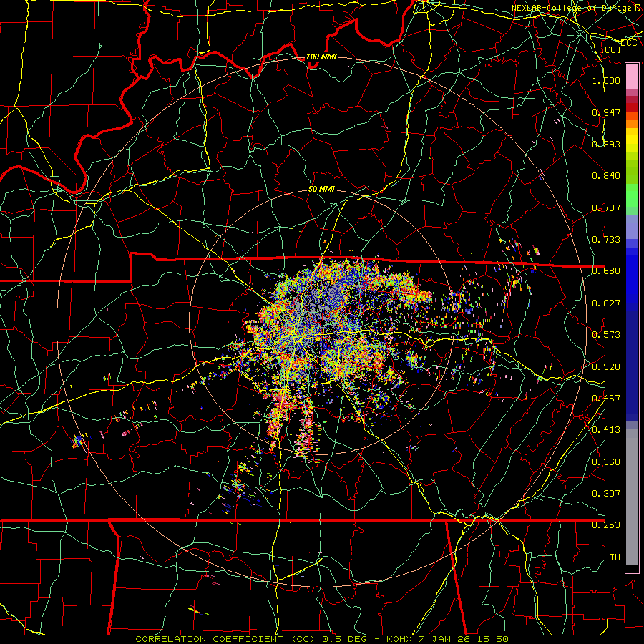
Task: Click the 0.733 legend value
Action: click(x=606, y=239)
